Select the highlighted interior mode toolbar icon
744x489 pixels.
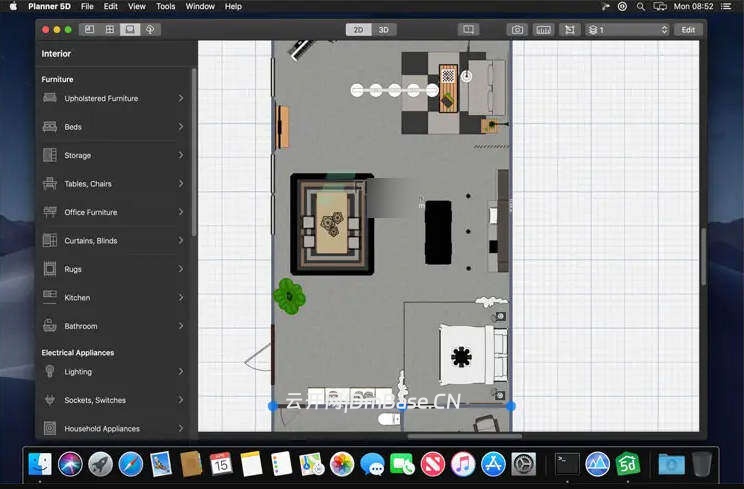(130, 29)
